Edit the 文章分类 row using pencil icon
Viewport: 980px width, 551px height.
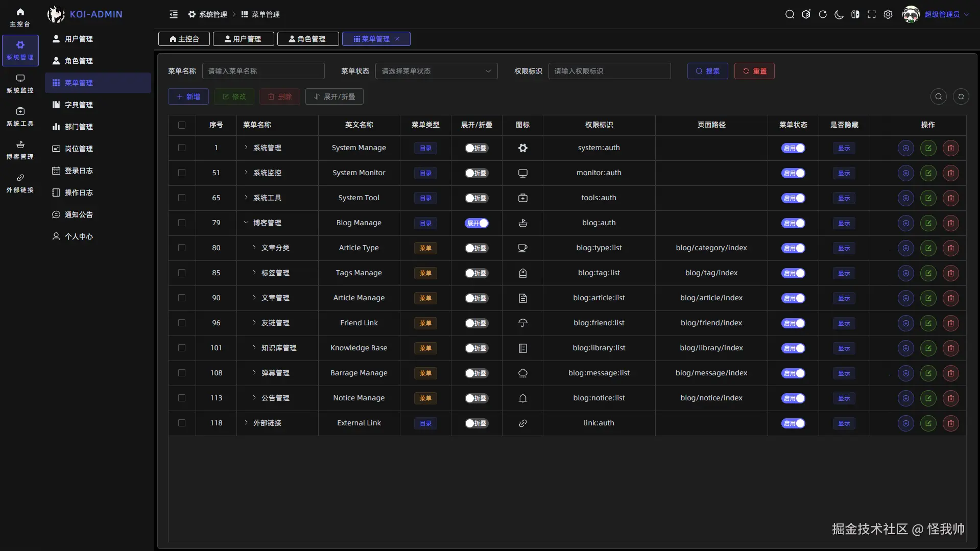click(x=928, y=248)
